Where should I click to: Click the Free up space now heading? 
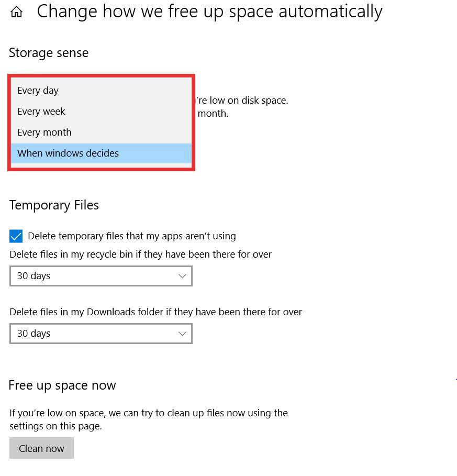(62, 385)
